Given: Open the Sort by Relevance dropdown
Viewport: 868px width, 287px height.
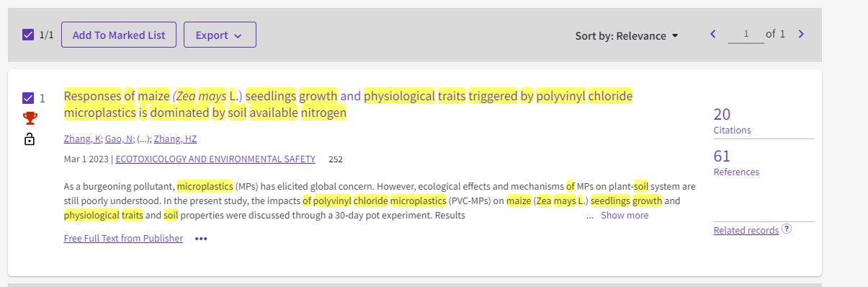Looking at the screenshot, I should pos(627,36).
